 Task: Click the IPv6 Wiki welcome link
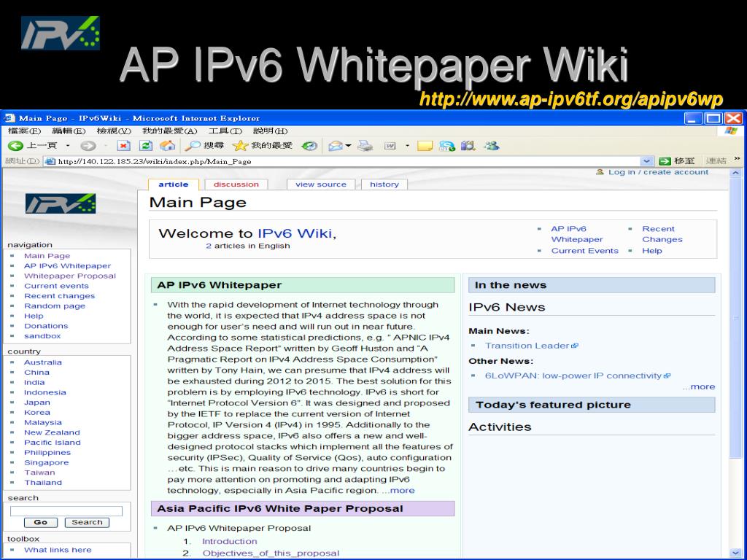click(295, 233)
